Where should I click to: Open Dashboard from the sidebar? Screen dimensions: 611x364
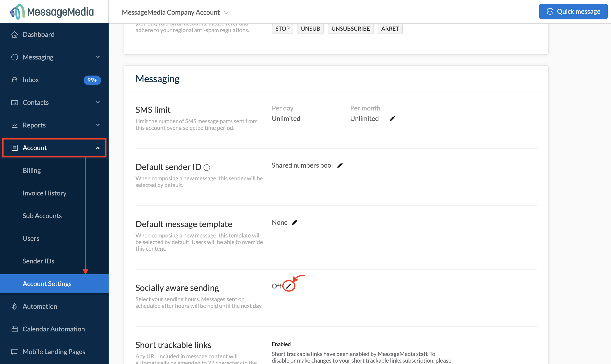pyautogui.click(x=38, y=35)
